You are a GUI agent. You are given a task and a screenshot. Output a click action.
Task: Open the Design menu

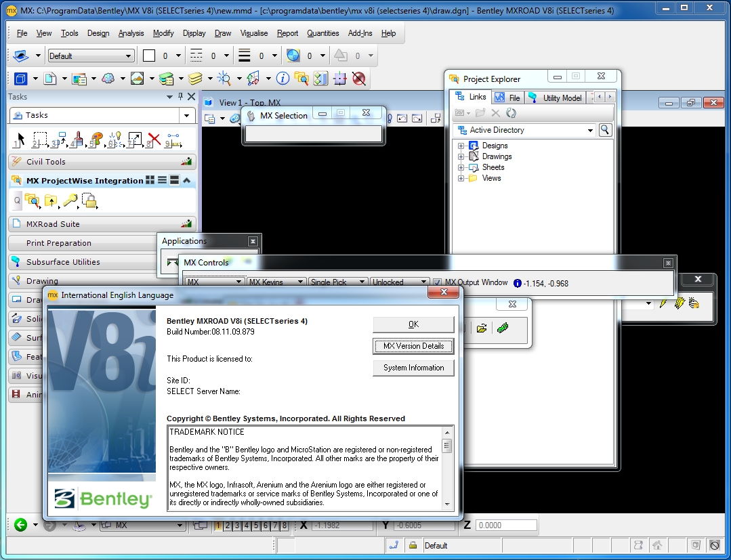click(98, 33)
